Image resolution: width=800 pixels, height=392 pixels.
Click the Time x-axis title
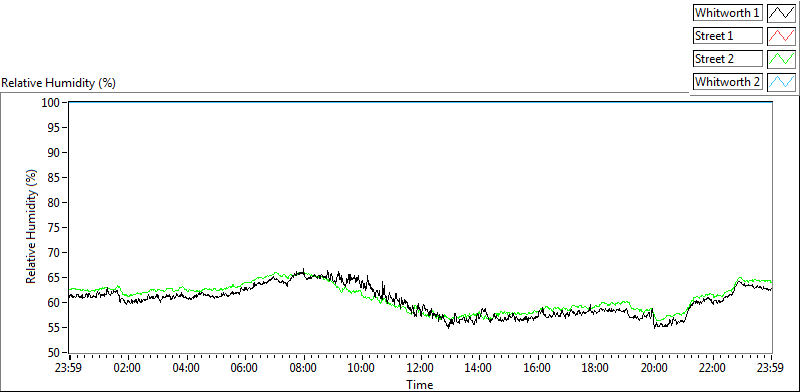420,384
